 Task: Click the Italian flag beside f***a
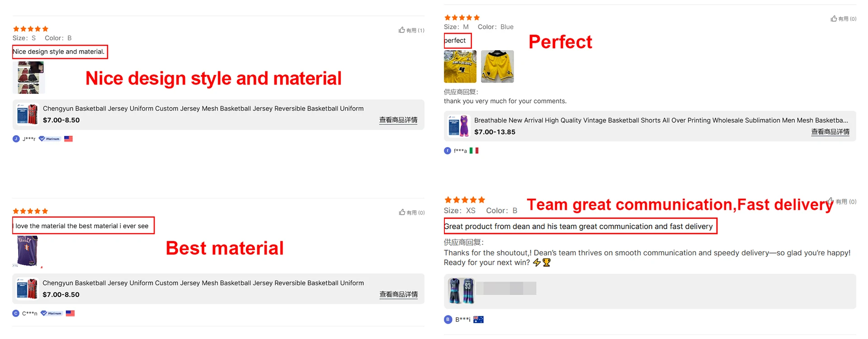[474, 151]
